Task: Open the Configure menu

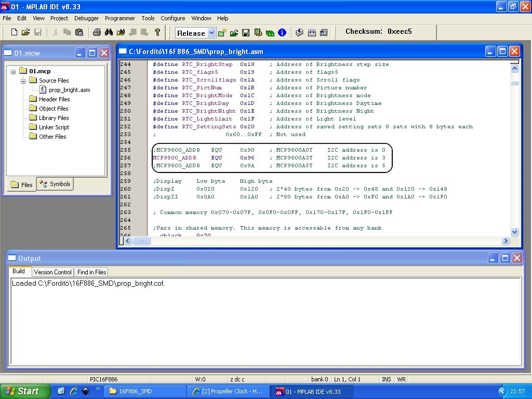Action: (172, 18)
